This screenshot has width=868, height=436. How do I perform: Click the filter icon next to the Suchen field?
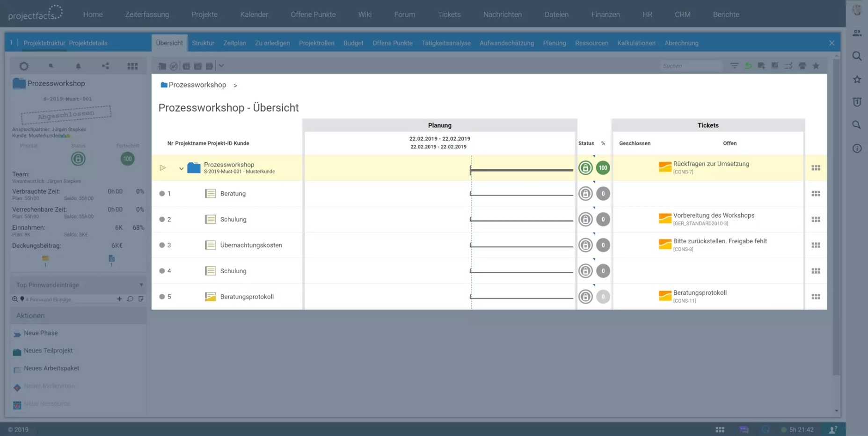point(734,66)
